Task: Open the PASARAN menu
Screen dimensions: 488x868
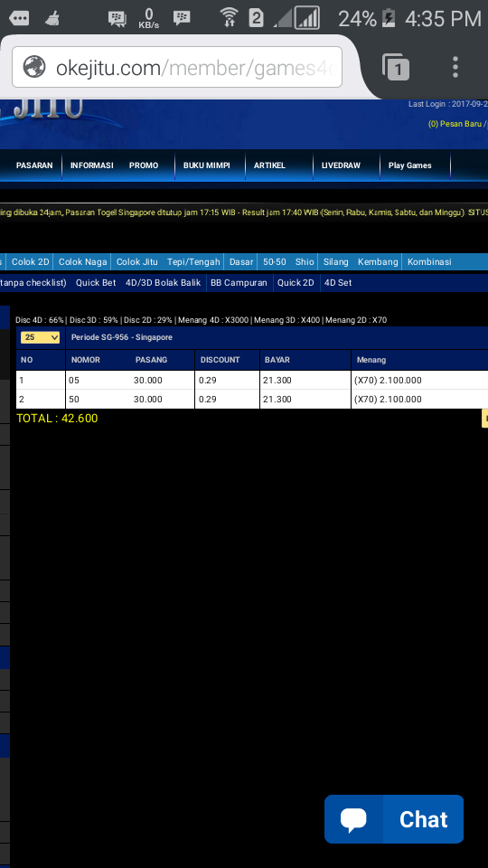Action: [34, 165]
